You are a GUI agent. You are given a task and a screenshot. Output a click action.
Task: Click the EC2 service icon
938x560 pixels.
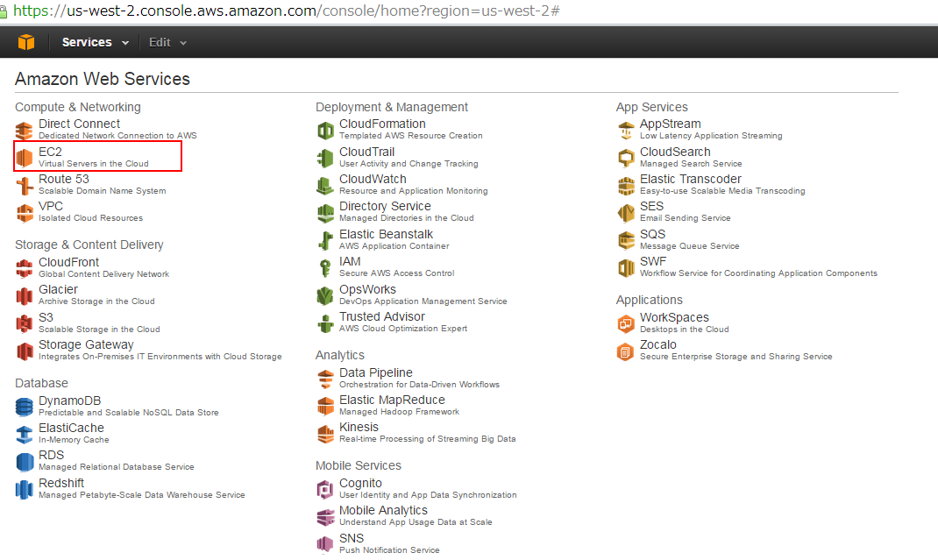coord(25,157)
